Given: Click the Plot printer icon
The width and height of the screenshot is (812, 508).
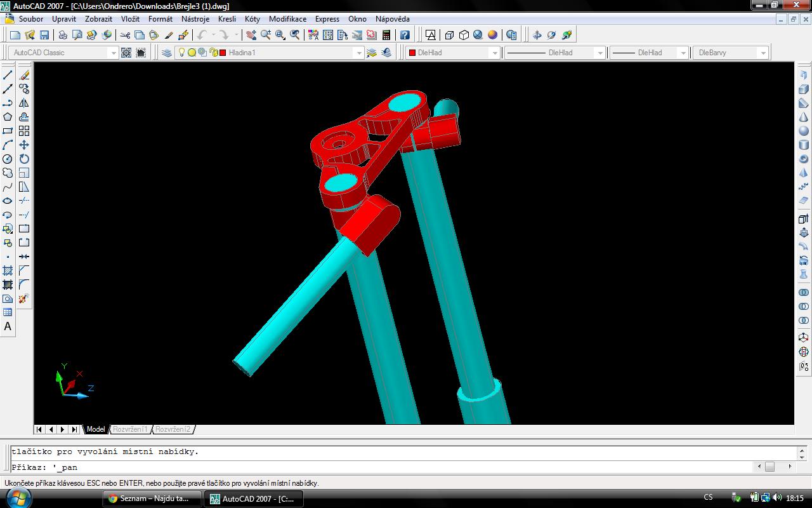Looking at the screenshot, I should [63, 35].
